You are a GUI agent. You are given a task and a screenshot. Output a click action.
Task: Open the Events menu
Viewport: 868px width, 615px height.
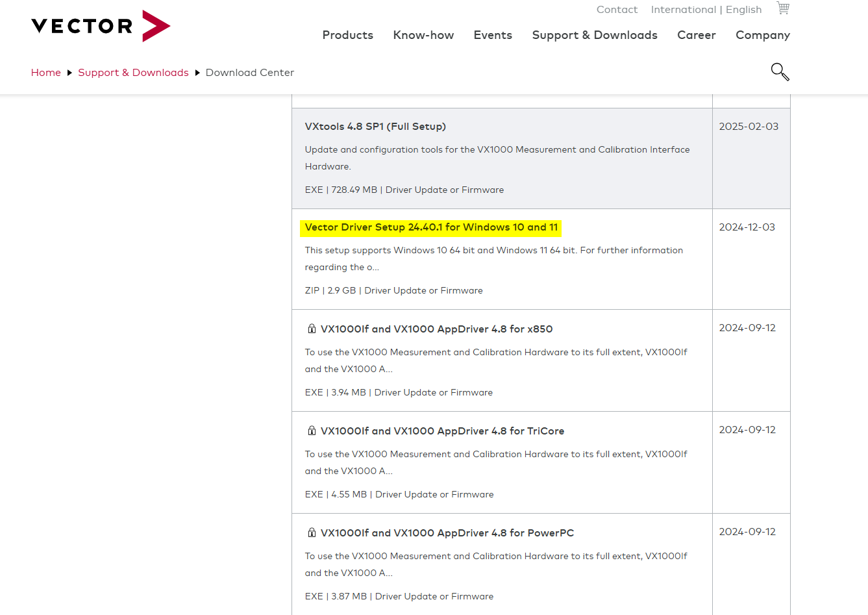[x=493, y=35]
